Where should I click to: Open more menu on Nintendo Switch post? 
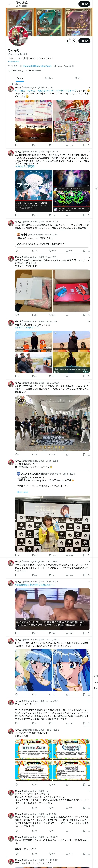(89, 257)
